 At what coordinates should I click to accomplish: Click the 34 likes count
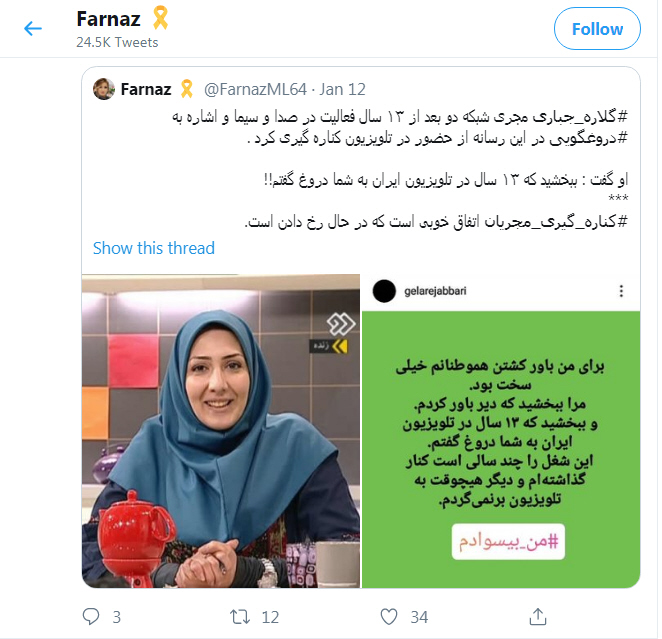click(419, 617)
